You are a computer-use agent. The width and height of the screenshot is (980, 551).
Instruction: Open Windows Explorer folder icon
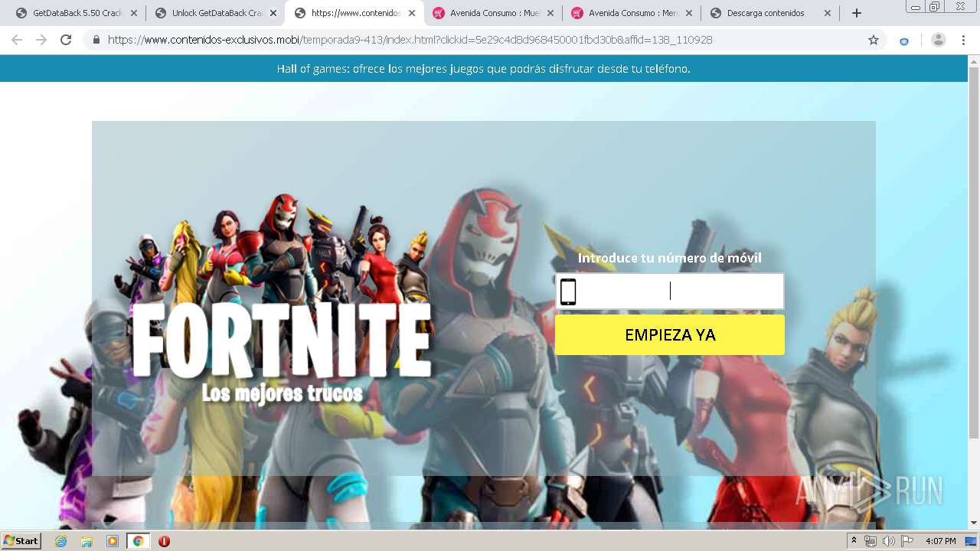87,541
